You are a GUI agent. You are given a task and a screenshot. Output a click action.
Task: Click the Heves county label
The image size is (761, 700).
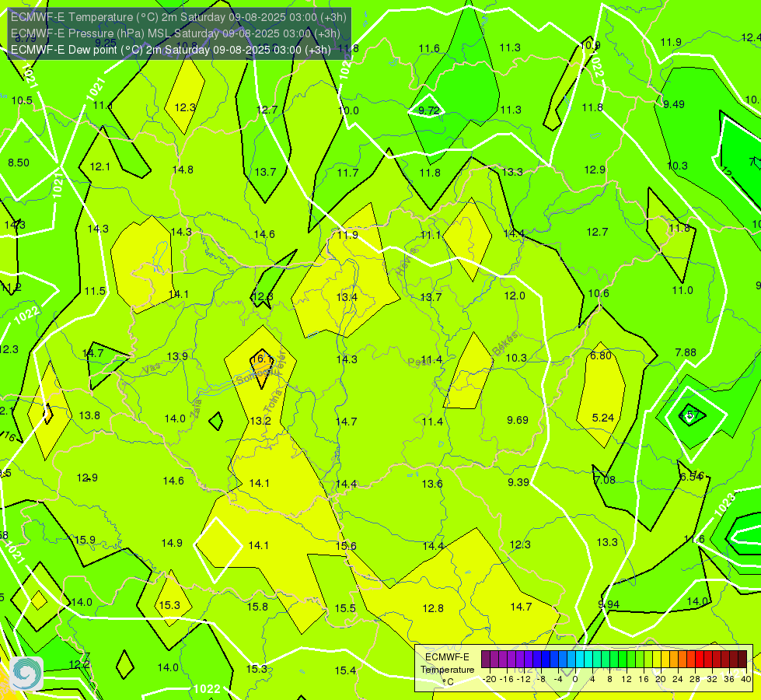407,261
